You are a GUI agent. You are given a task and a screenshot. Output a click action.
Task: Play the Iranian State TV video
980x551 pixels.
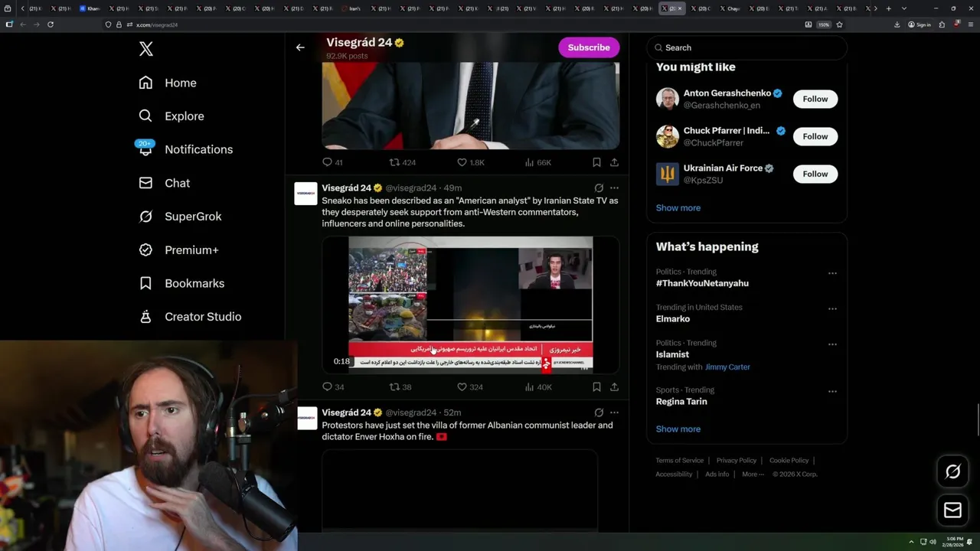click(470, 305)
